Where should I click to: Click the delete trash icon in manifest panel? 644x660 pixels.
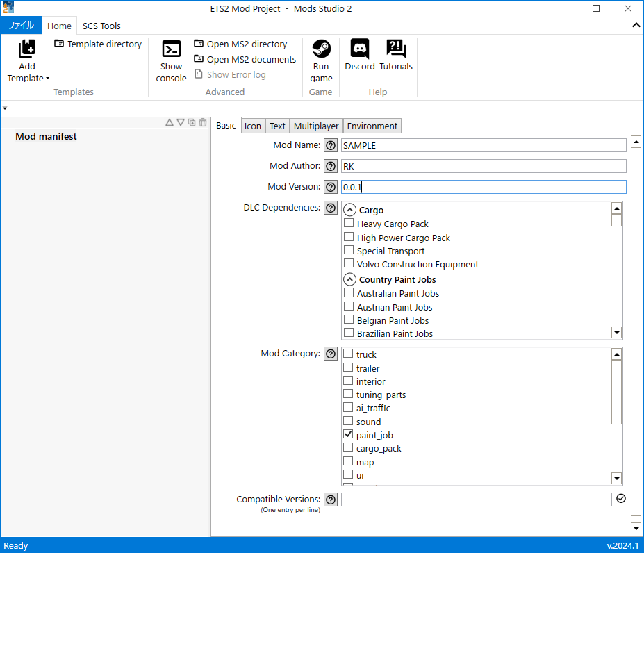203,123
